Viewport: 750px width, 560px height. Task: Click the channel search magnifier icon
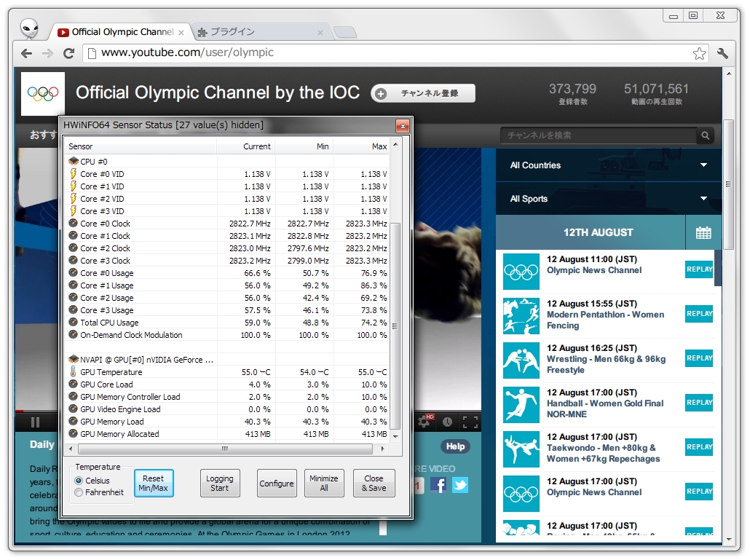(x=706, y=135)
